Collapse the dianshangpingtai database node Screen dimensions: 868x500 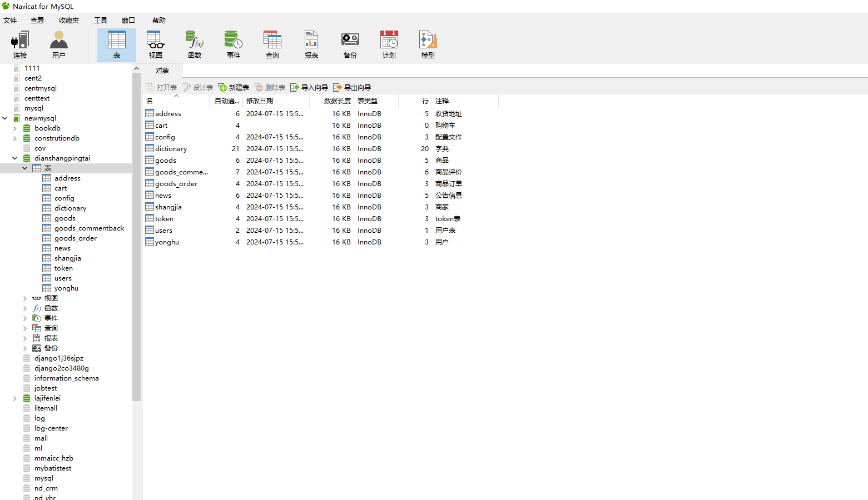[15, 158]
